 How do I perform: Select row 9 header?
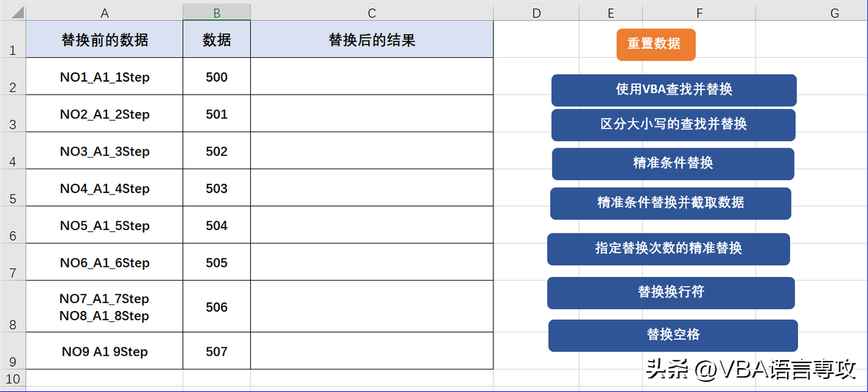pos(13,351)
